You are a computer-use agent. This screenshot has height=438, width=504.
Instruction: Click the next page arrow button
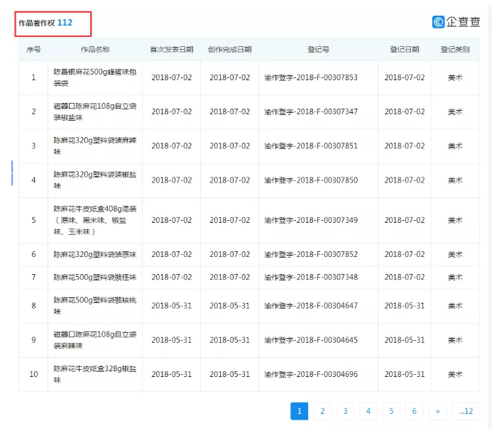[x=437, y=411]
